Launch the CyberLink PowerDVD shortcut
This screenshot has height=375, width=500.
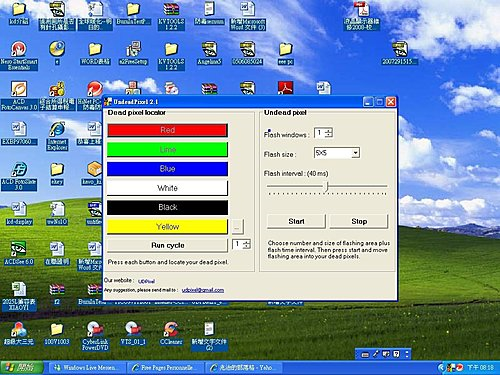pyautogui.click(x=95, y=336)
